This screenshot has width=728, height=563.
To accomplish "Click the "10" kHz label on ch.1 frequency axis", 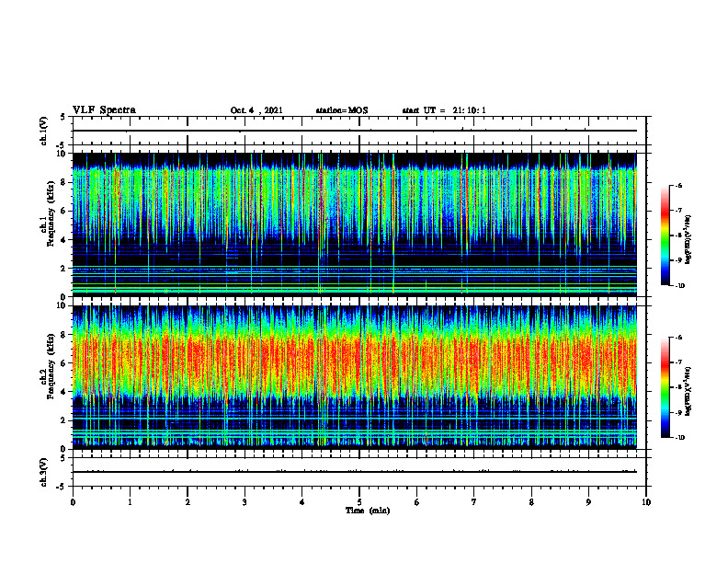I will click(x=61, y=154).
